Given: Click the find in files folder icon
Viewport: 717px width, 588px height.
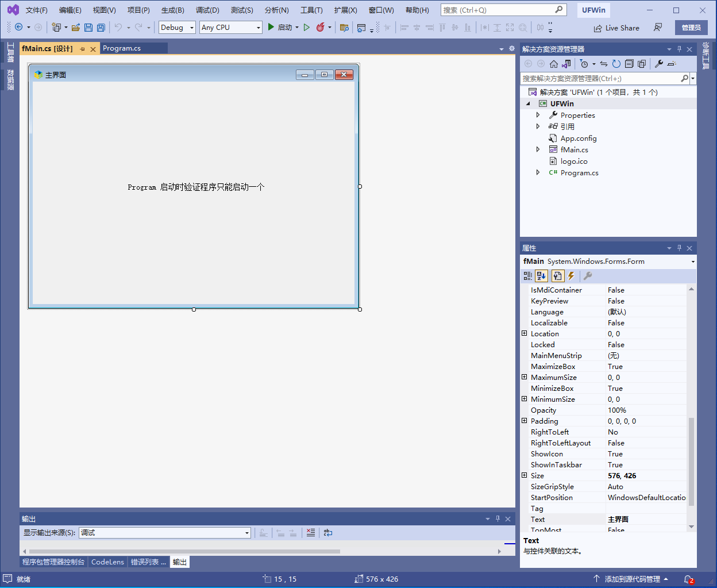Looking at the screenshot, I should click(x=344, y=27).
